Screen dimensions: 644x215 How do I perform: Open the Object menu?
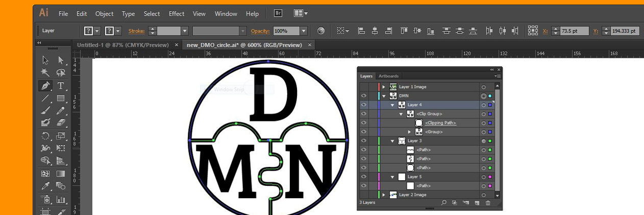point(105,14)
